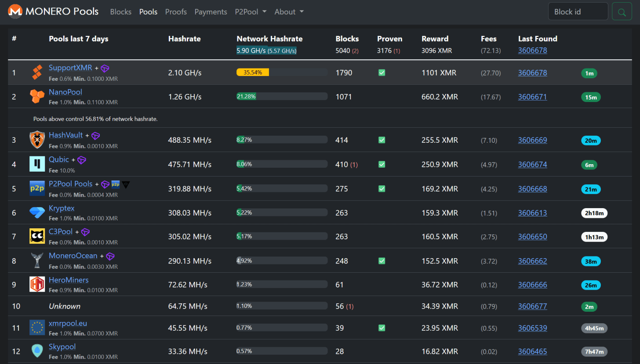Screen dimensions: 640x364
Task: Click the Last Found column header
Action: pyautogui.click(x=538, y=39)
